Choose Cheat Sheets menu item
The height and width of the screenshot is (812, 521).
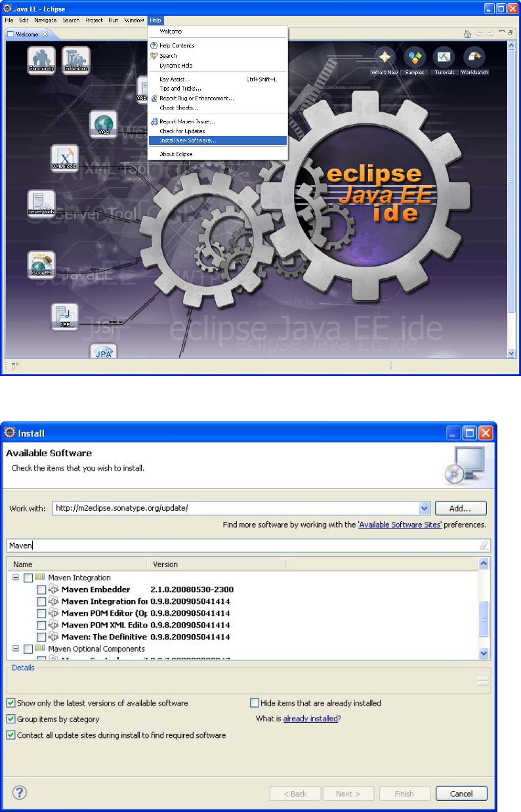pyautogui.click(x=217, y=108)
